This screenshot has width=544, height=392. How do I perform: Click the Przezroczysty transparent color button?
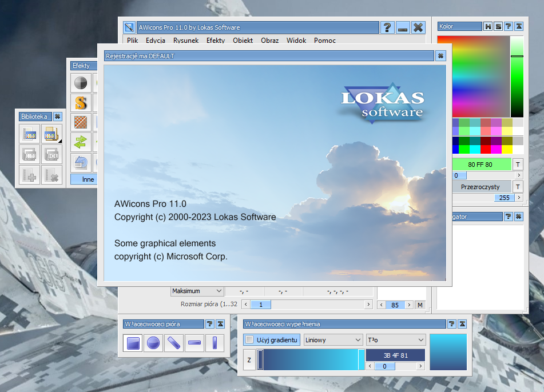482,187
